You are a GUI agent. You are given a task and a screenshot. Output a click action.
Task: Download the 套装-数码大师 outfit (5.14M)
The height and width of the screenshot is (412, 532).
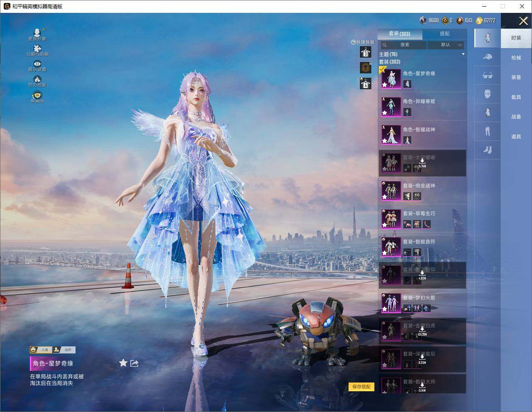pyautogui.click(x=422, y=387)
